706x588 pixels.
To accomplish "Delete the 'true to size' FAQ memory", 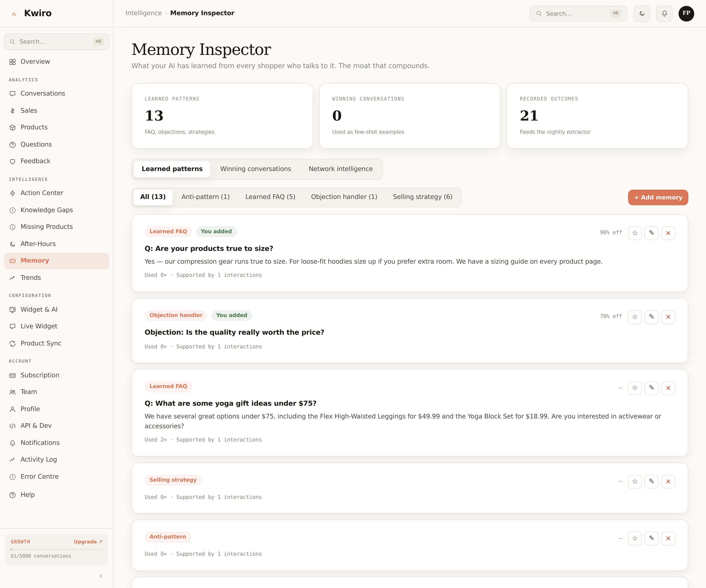I will (x=668, y=233).
